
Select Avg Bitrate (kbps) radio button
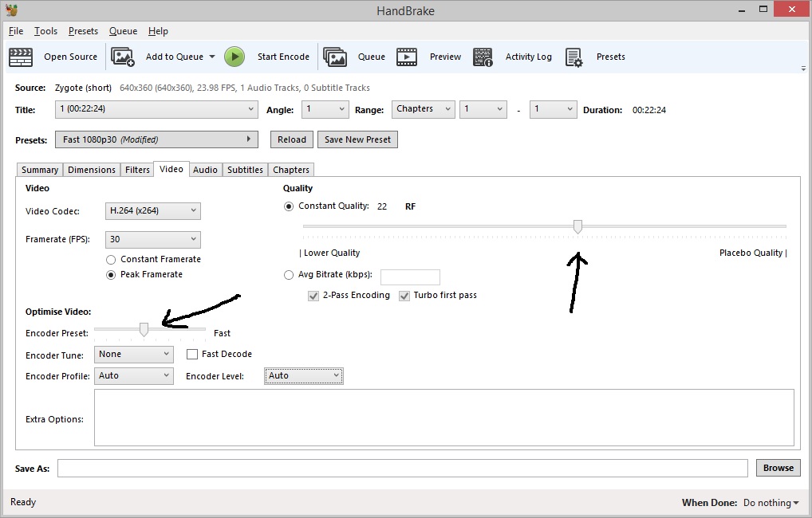pos(289,275)
